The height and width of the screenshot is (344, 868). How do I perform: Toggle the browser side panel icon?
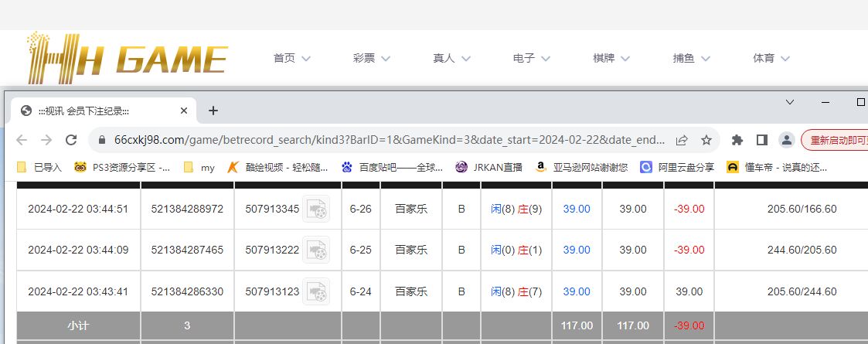point(761,140)
